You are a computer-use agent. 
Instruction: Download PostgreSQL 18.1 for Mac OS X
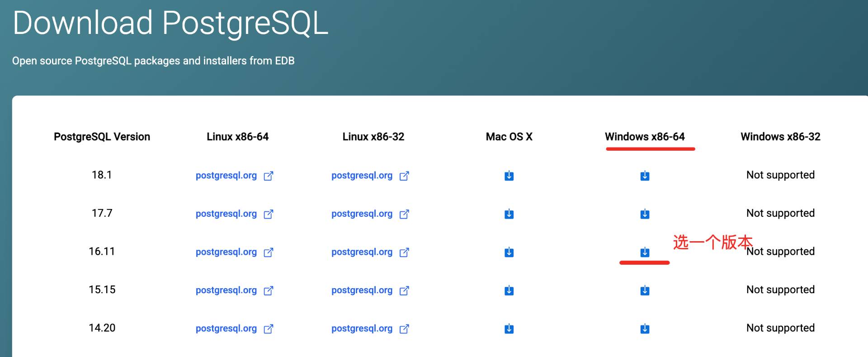tap(509, 176)
